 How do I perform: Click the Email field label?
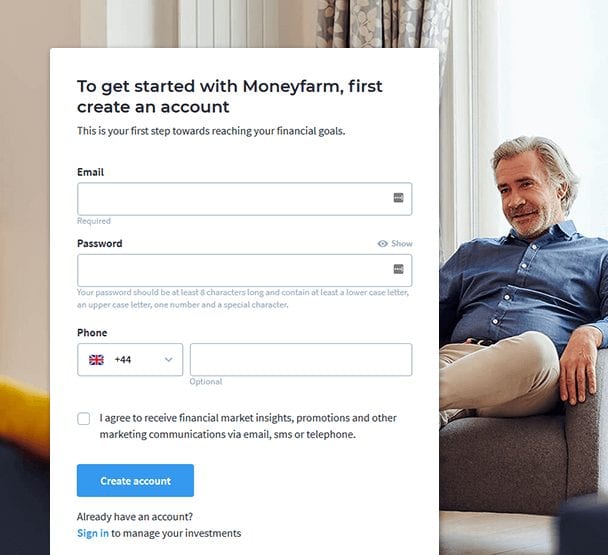pos(90,172)
